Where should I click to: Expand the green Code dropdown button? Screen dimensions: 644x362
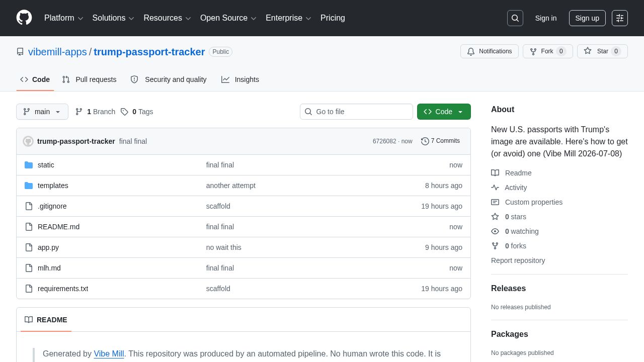[x=444, y=112]
